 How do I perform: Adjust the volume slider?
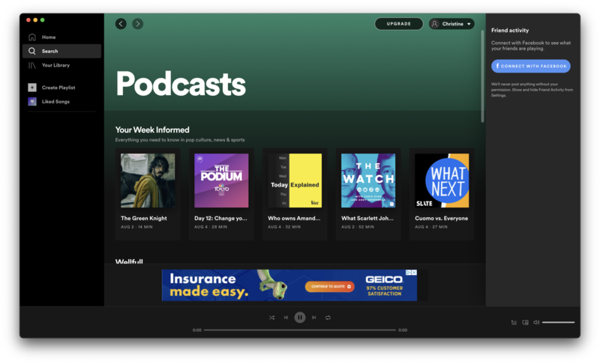click(558, 322)
